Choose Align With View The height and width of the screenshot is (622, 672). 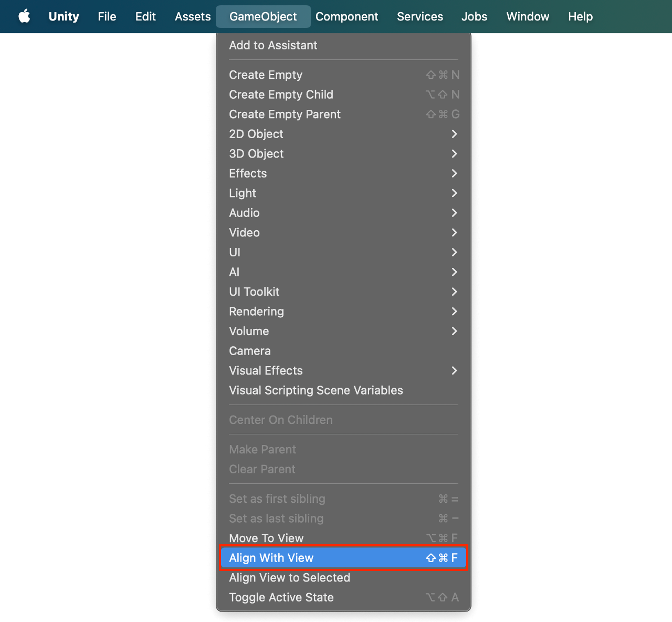pyautogui.click(x=343, y=558)
